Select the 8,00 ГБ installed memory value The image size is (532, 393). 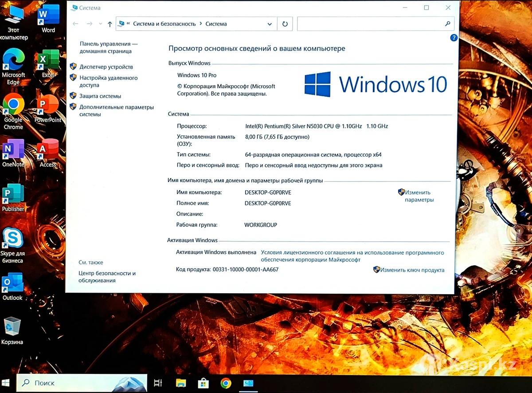[x=277, y=137]
